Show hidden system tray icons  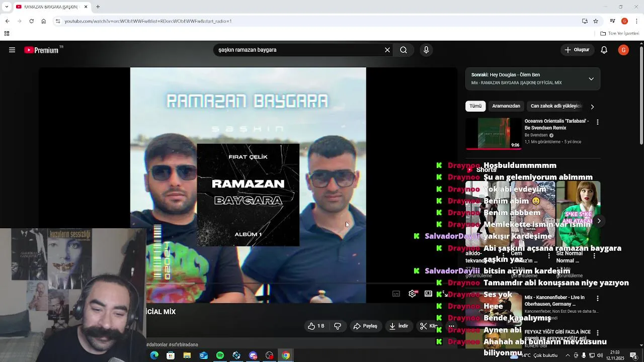(x=568, y=355)
